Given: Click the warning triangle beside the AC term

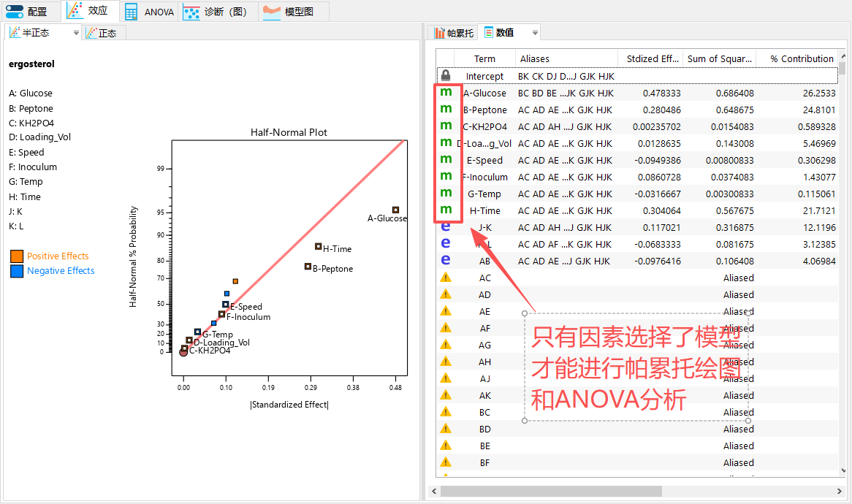Looking at the screenshot, I should [x=446, y=278].
